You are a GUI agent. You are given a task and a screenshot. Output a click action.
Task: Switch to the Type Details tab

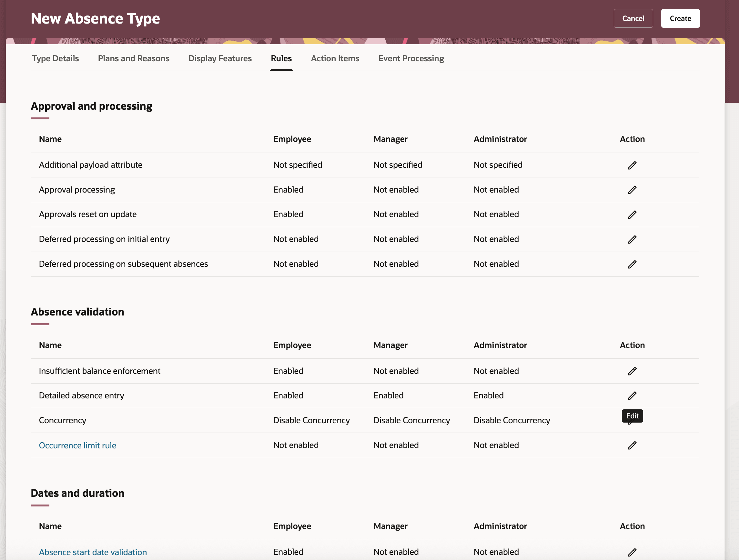56,58
